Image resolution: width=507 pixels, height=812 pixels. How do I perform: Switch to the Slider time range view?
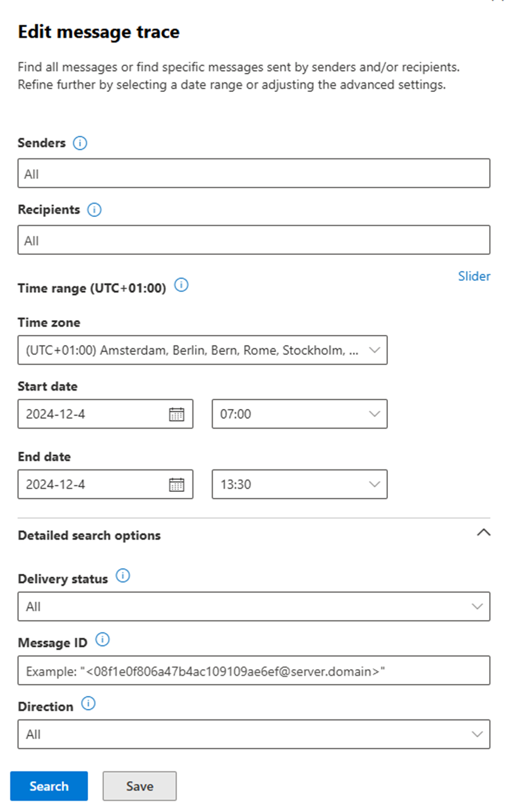(474, 276)
